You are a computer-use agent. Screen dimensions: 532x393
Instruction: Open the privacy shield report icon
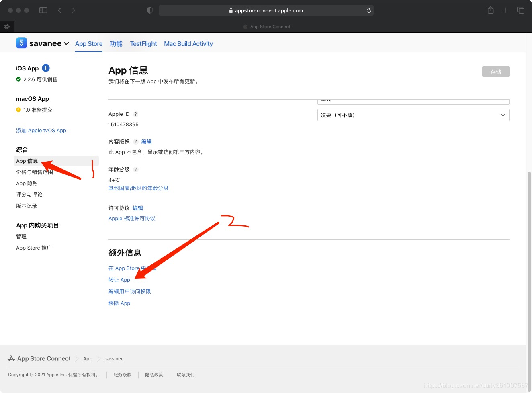point(149,10)
